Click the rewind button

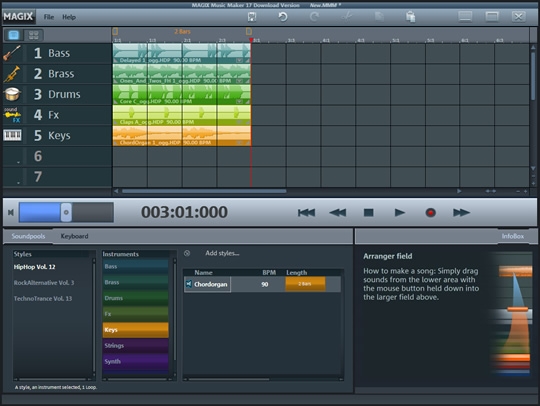click(x=338, y=212)
